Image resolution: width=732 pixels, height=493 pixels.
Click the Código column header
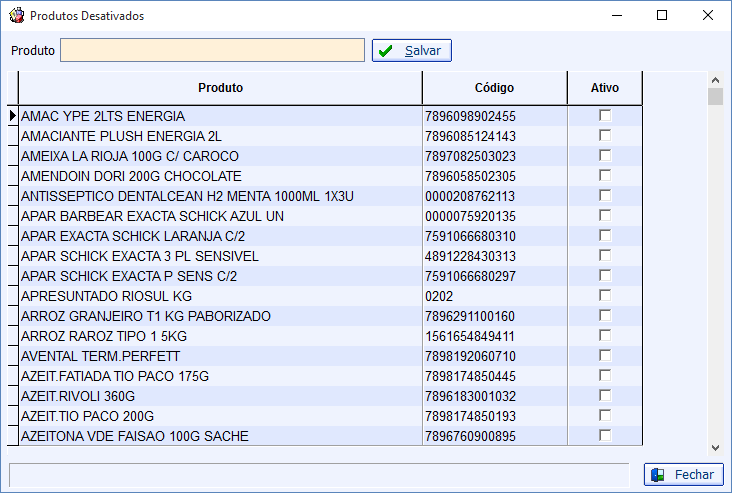tap(494, 88)
